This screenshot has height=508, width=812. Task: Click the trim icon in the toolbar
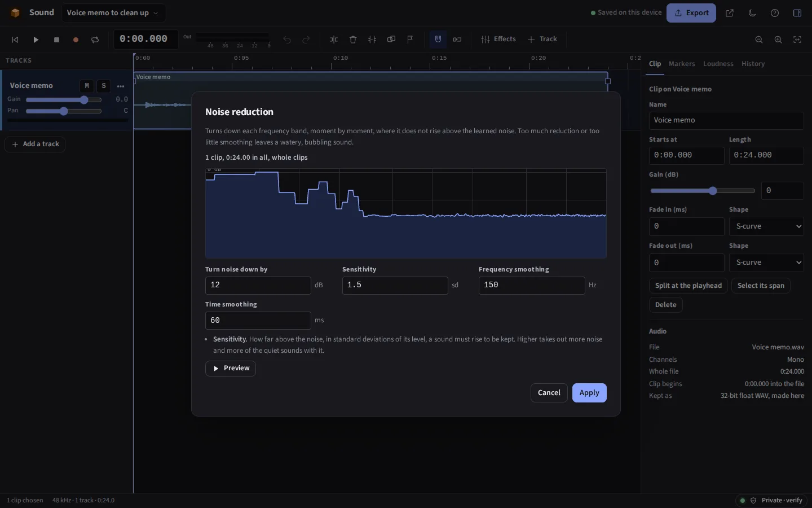pos(372,40)
